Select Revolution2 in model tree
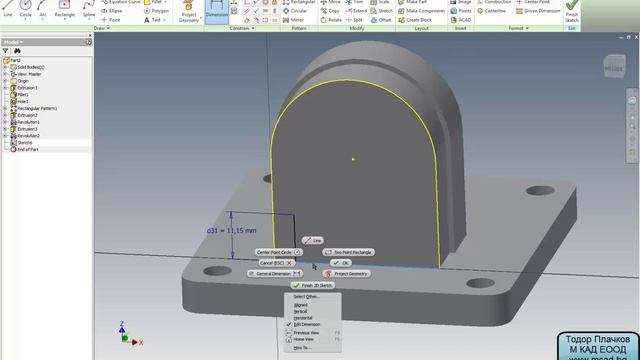This screenshot has height=360, width=640. (x=25, y=136)
